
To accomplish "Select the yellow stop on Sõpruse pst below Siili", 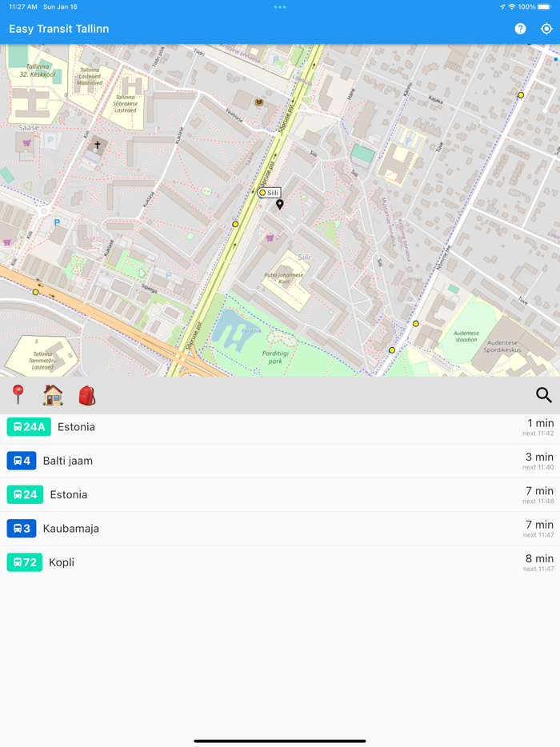I will (235, 224).
